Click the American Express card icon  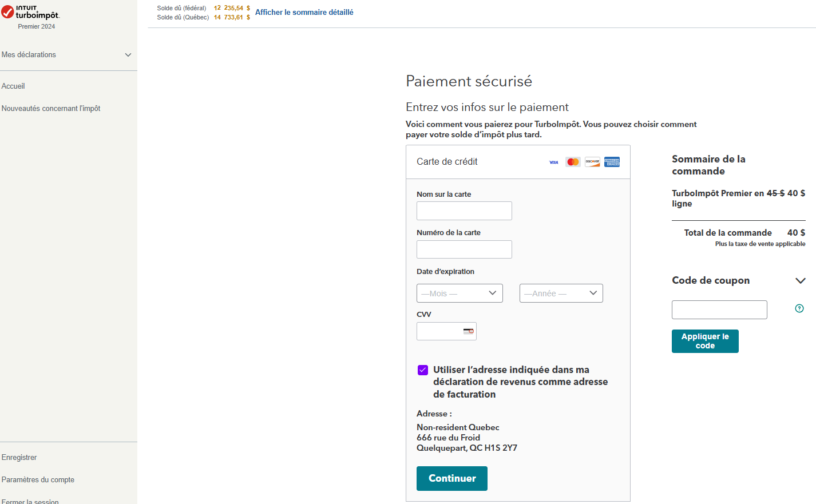pyautogui.click(x=612, y=162)
